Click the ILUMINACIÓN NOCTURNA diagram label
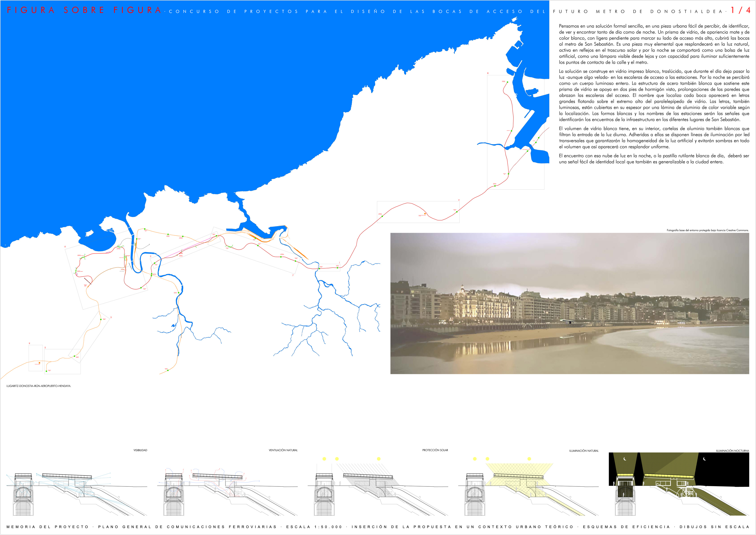This screenshot has height=535, width=756. click(732, 451)
